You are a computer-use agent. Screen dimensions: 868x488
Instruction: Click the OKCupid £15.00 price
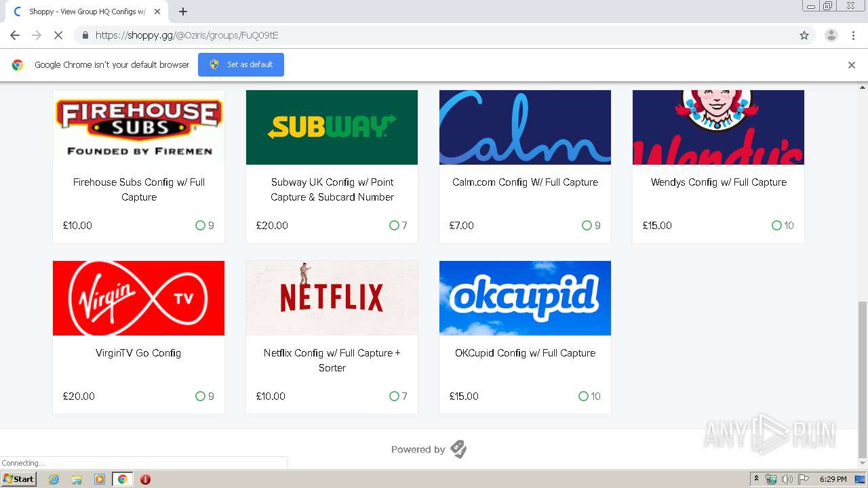pos(464,396)
